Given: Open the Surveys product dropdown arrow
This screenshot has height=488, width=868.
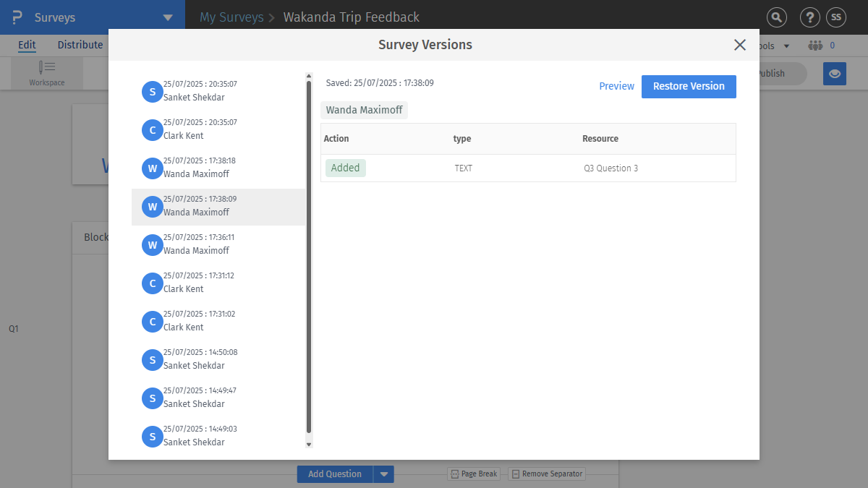Looking at the screenshot, I should click(x=168, y=17).
